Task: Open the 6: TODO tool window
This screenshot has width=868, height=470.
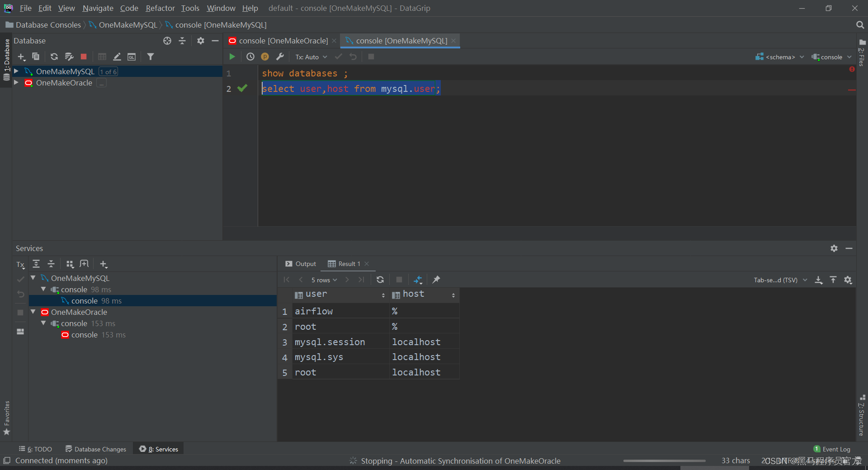Action: (x=35, y=449)
